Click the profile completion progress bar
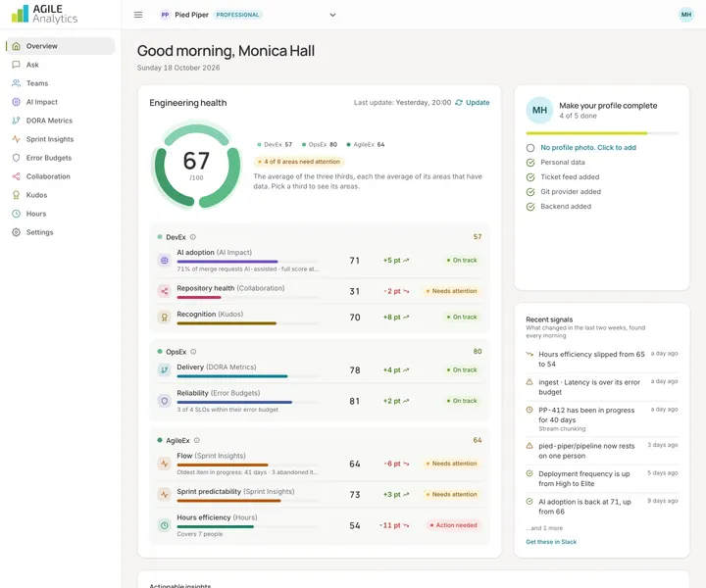Screen dimensions: 706x588 tap(602, 133)
